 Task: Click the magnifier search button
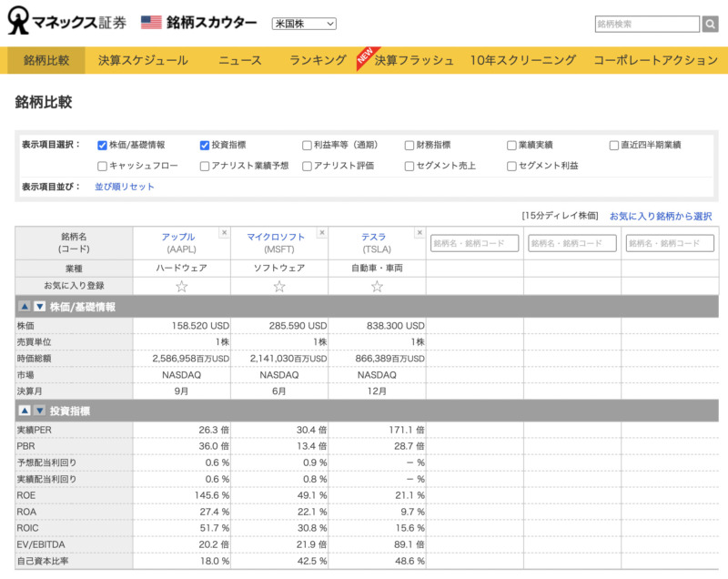[710, 24]
